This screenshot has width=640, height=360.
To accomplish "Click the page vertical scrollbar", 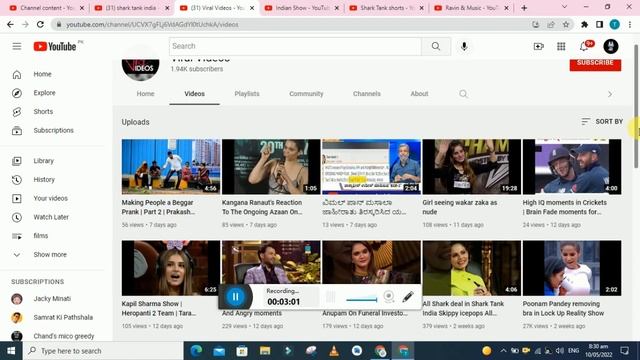I will (636, 105).
